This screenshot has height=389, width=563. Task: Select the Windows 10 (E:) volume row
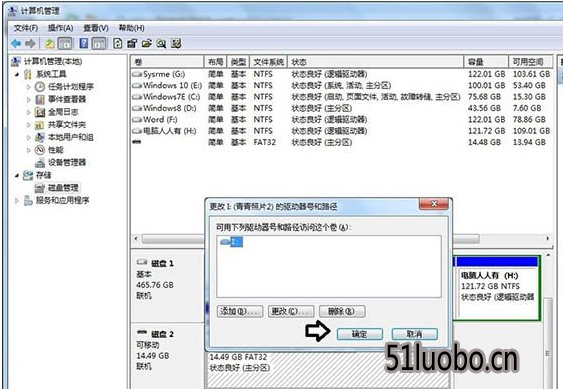(x=341, y=85)
